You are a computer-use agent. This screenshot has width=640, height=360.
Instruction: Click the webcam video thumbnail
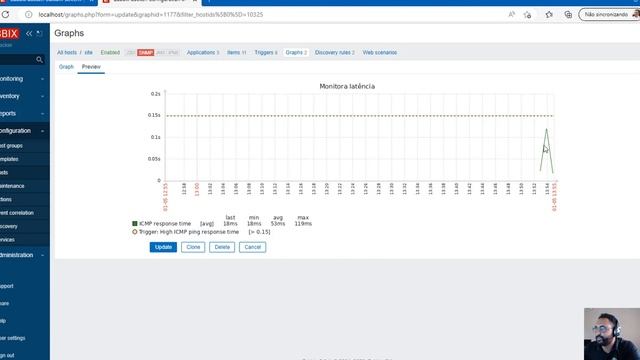pyautogui.click(x=612, y=334)
